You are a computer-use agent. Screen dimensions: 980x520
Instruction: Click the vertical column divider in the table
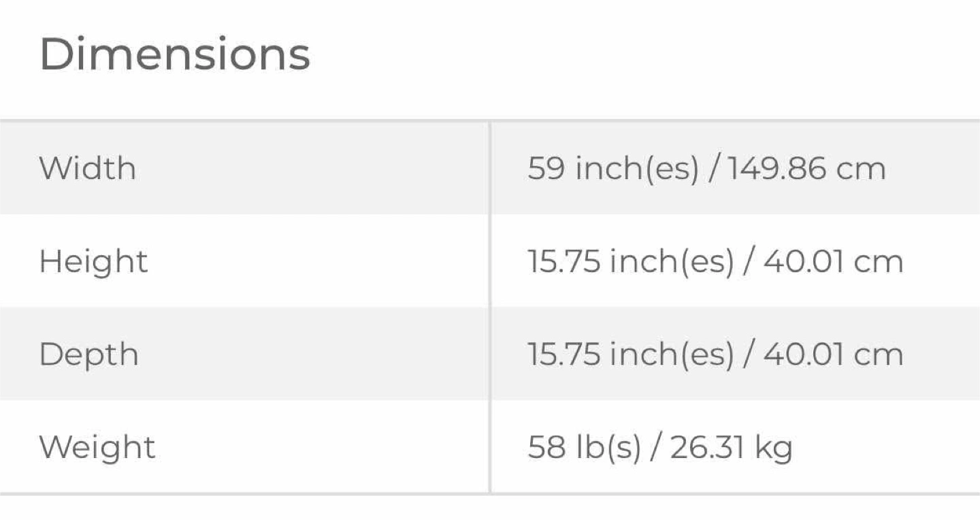tap(489, 307)
